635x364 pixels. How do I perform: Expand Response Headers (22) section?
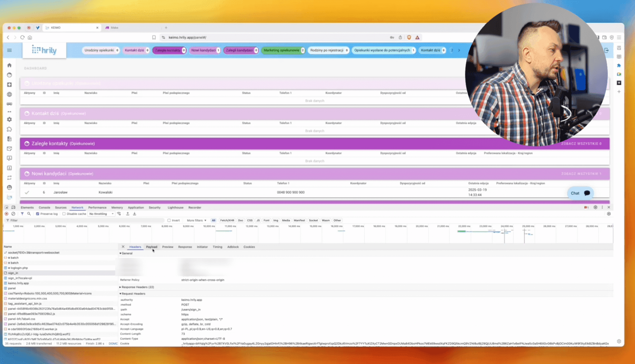[x=120, y=287]
